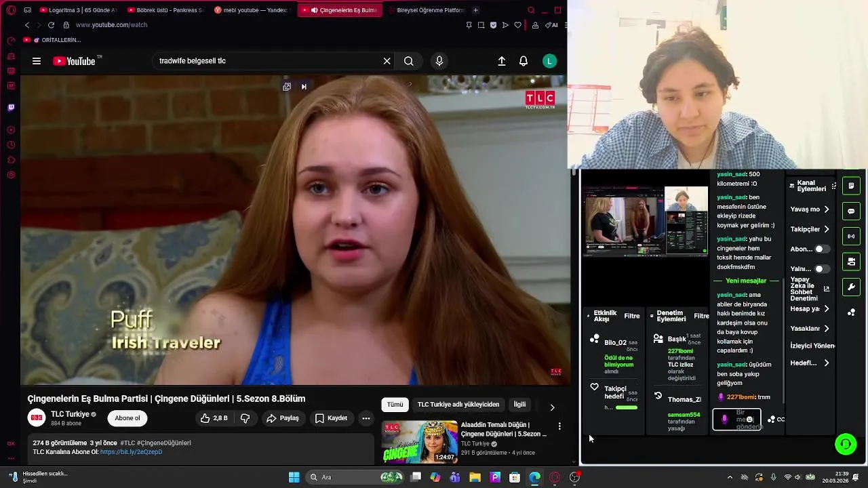Open more actions for the video
Image resolution: width=868 pixels, height=488 pixels.
366,418
